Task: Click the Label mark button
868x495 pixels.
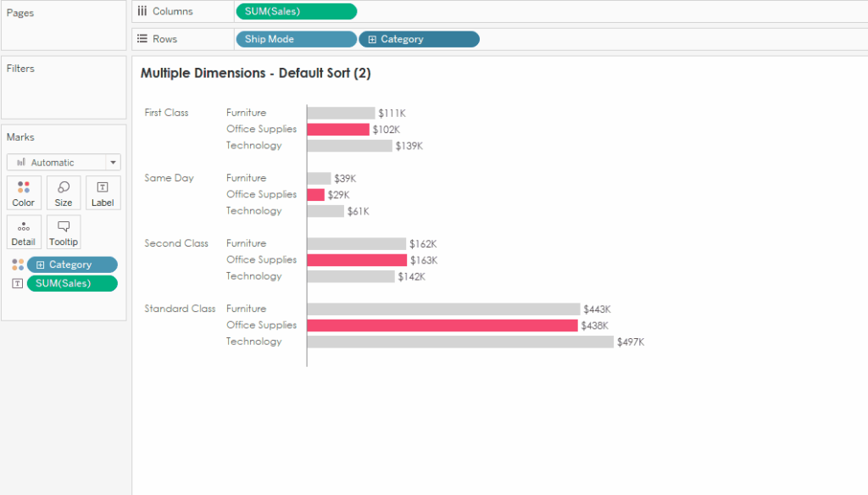Action: click(x=103, y=192)
